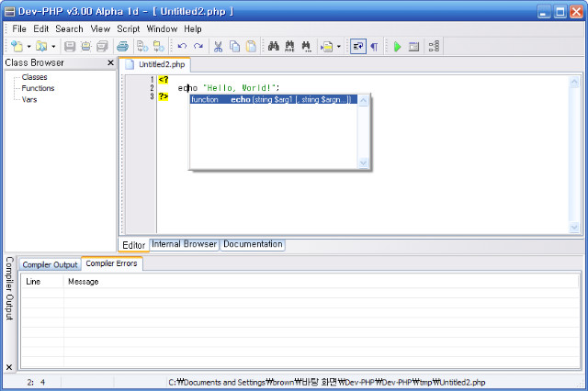Redo the last edit
Screen dimensions: 588x391
(x=198, y=47)
